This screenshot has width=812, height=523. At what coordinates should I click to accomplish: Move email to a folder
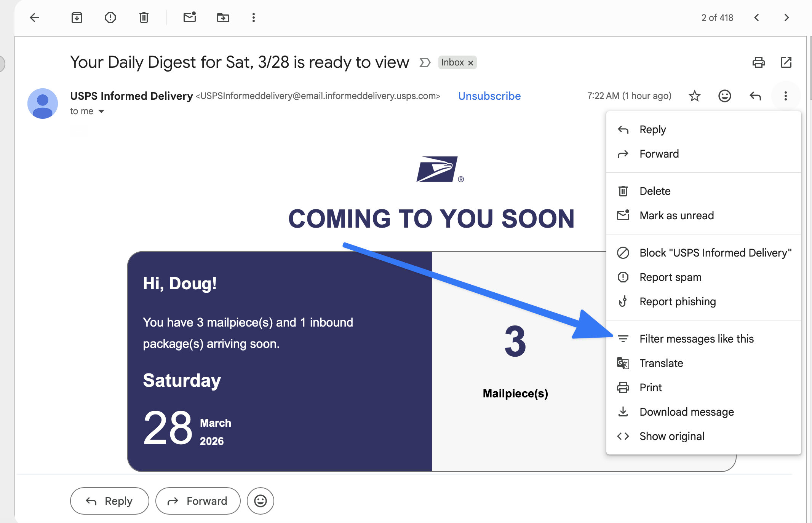coord(223,18)
